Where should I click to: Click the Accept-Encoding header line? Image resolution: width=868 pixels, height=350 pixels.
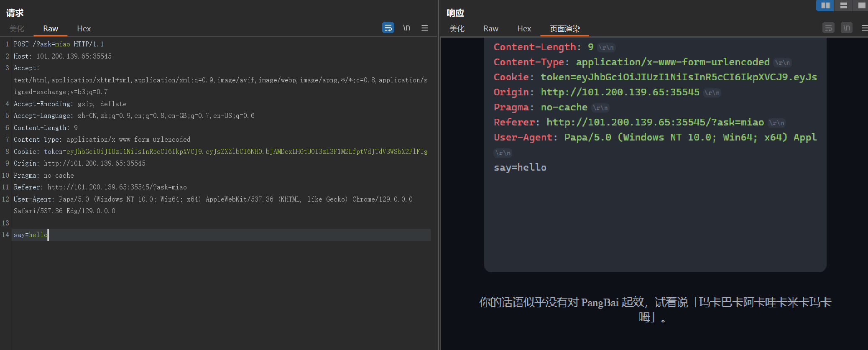click(70, 104)
